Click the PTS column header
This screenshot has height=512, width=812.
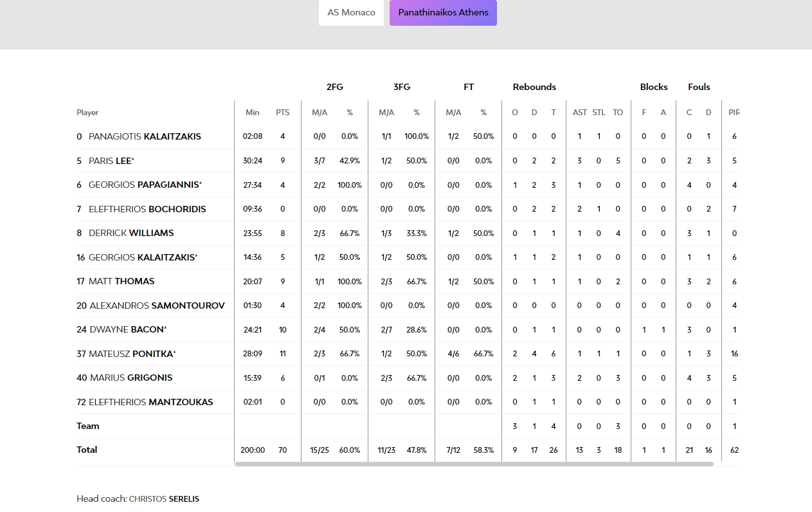click(283, 113)
